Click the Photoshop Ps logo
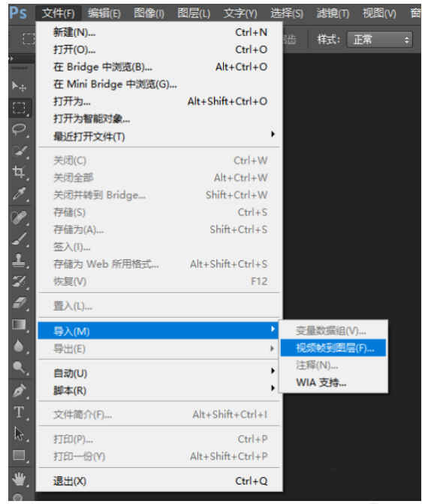 pyautogui.click(x=18, y=13)
